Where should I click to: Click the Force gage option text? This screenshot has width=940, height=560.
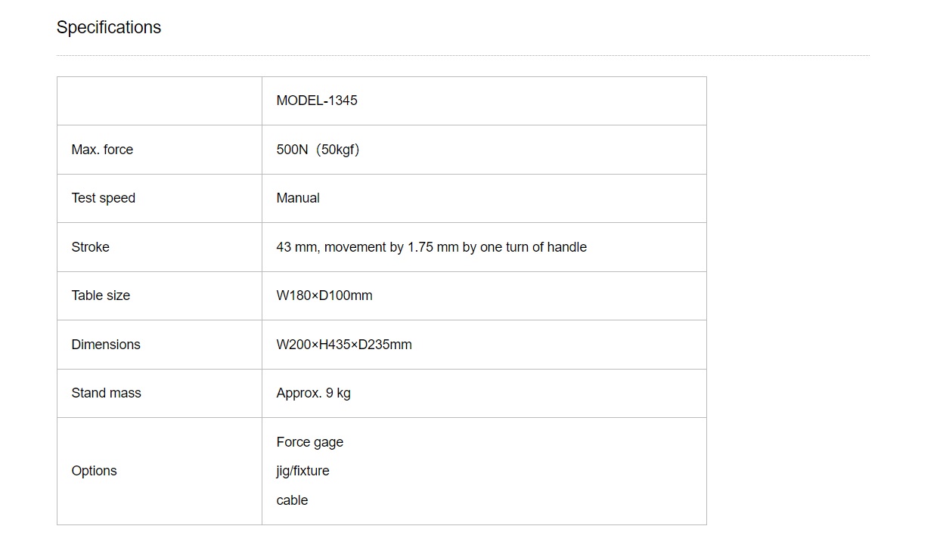[310, 442]
